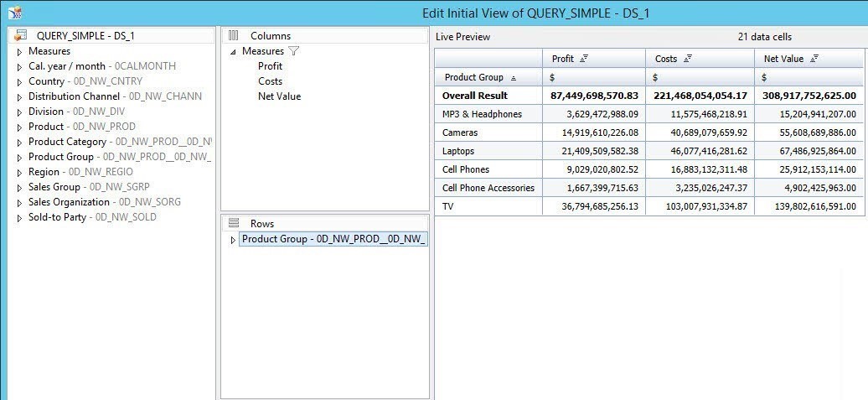This screenshot has height=400, width=868.
Task: Expand the Country dimension node
Action: 20,82
